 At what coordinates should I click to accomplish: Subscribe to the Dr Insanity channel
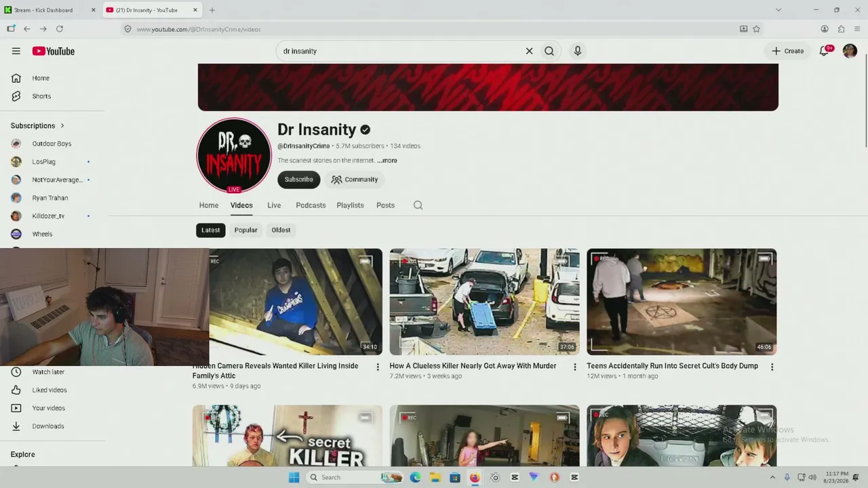coord(298,180)
